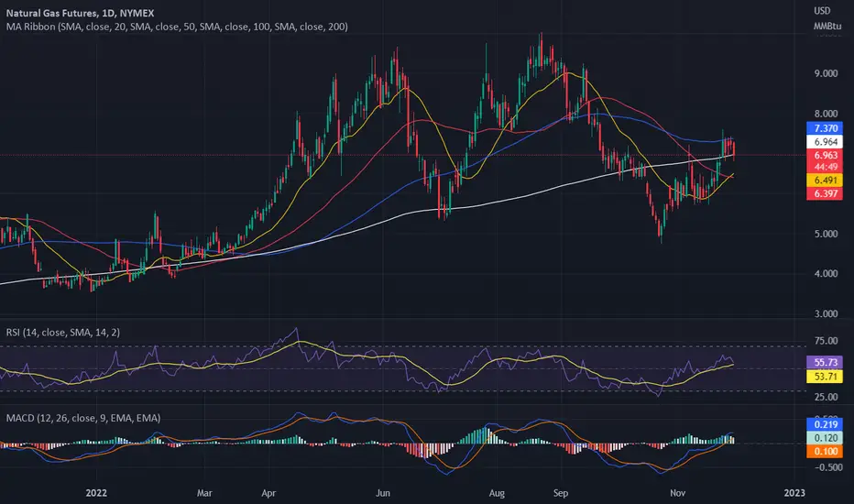
Task: Click the Sep label on time axis
Action: coord(561,493)
